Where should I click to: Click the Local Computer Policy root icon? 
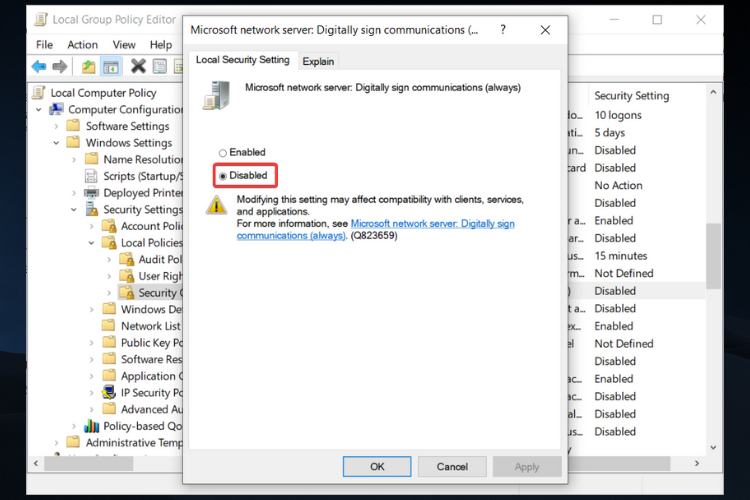[39, 92]
